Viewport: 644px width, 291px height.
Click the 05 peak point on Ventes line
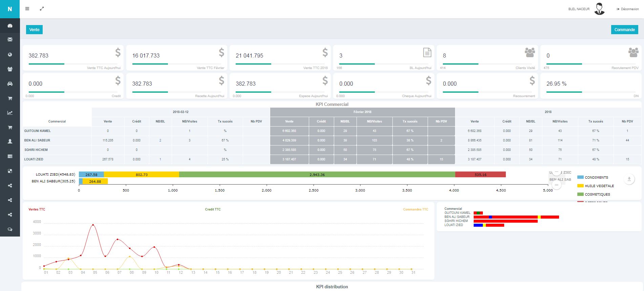[x=93, y=225]
